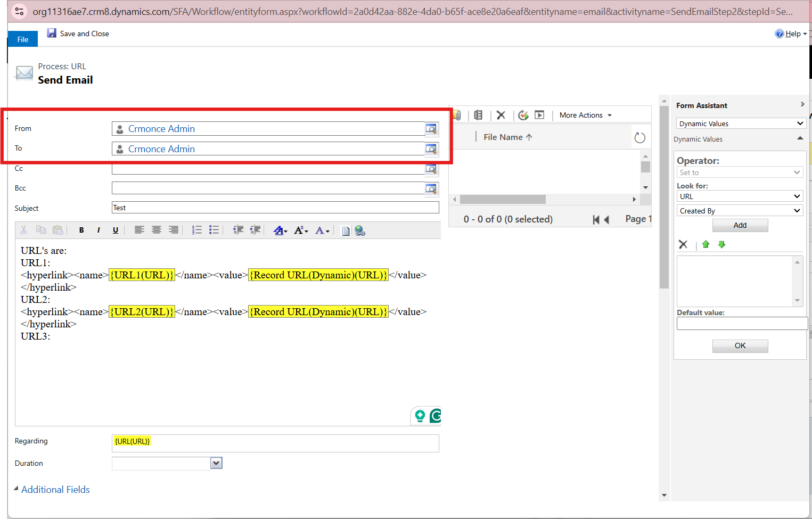The image size is (812, 519).
Task: Click Crmonce Admin in the To field
Action: (161, 149)
